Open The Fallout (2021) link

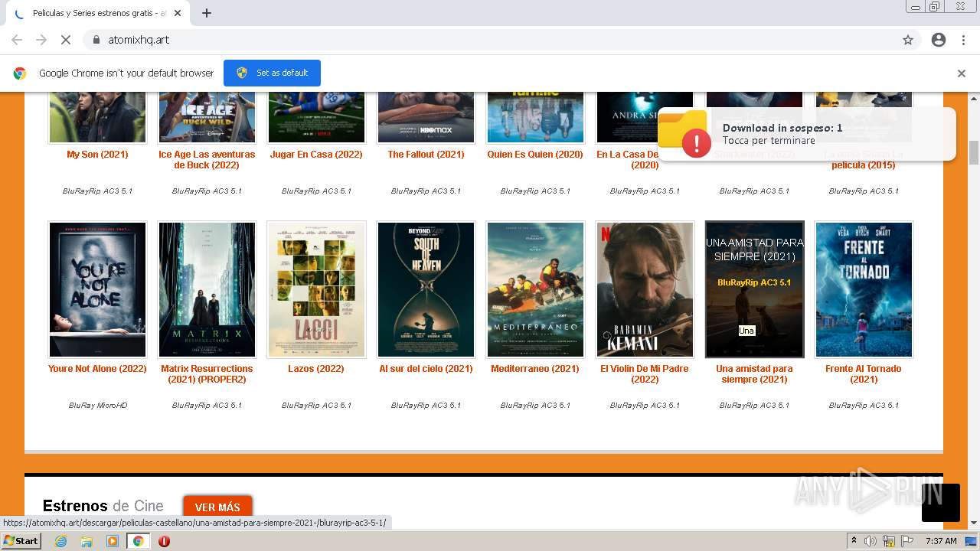coord(426,155)
